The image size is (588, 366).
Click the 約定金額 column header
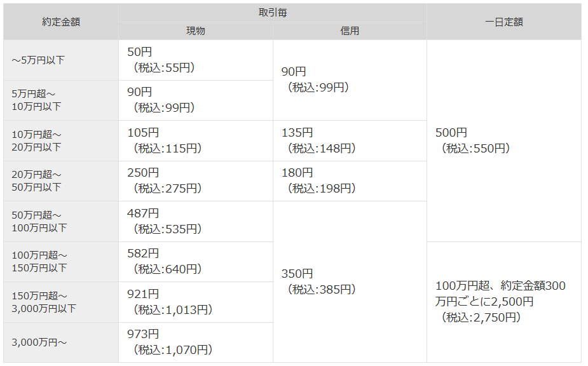pyautogui.click(x=61, y=22)
